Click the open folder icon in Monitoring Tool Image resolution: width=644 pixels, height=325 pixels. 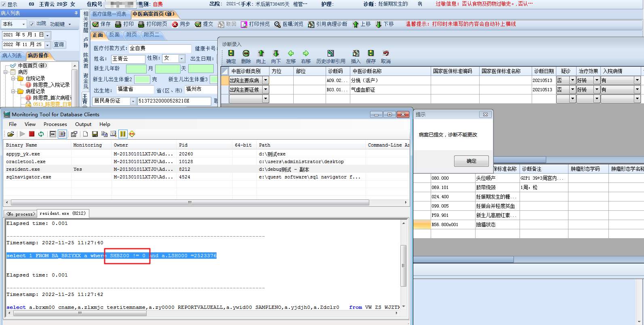(11, 134)
